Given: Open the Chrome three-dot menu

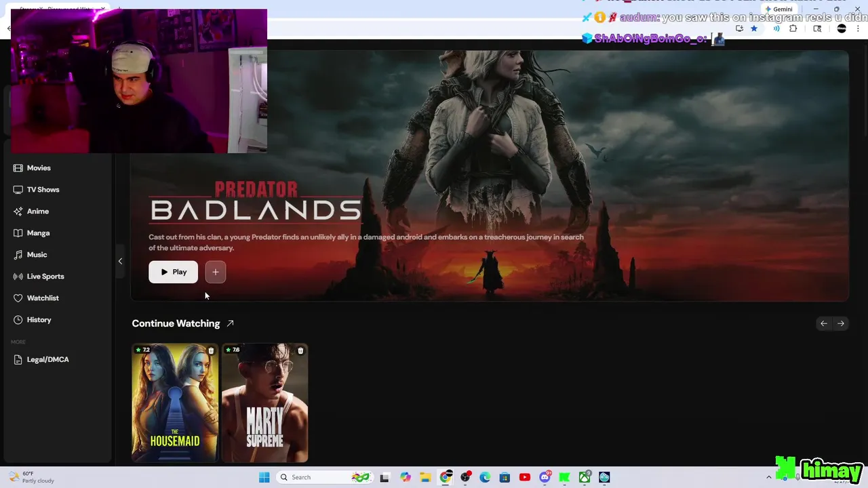Looking at the screenshot, I should (x=859, y=28).
